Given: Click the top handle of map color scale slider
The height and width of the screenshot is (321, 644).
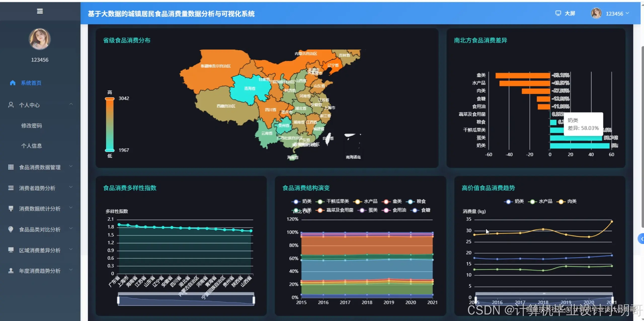Looking at the screenshot, I should (x=110, y=99).
